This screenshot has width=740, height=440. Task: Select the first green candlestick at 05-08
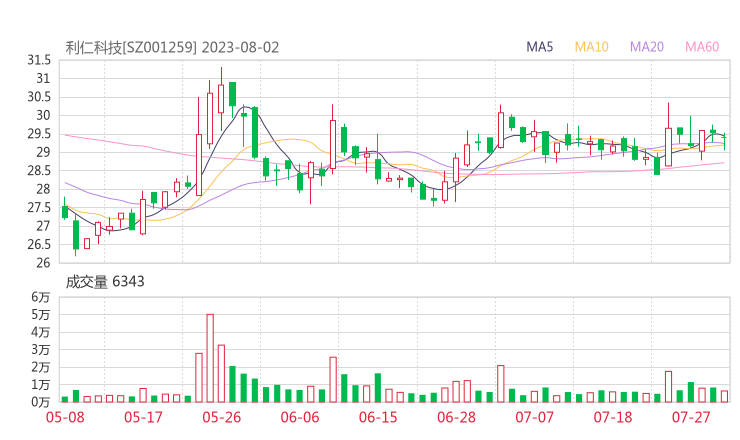click(65, 208)
